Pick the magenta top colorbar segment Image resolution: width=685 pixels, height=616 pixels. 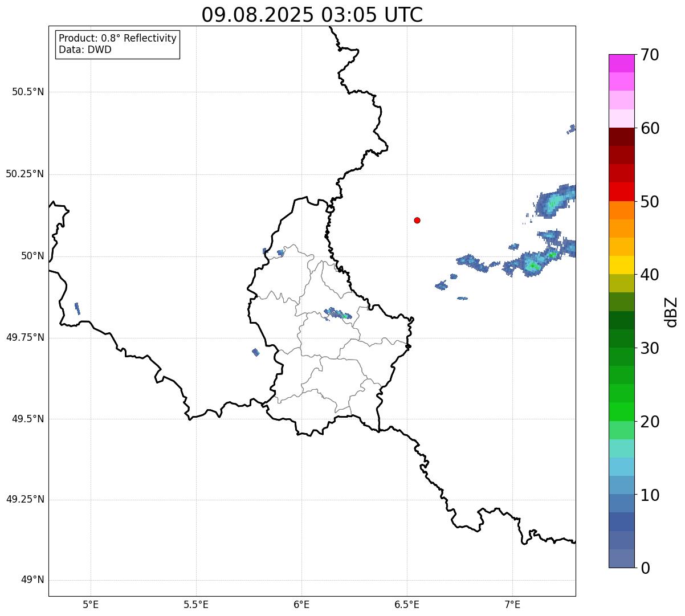pyautogui.click(x=622, y=63)
